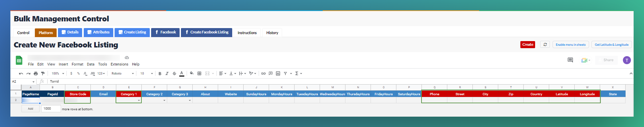Open text wrapping dropdown
The image size is (644, 127).
[243, 74]
